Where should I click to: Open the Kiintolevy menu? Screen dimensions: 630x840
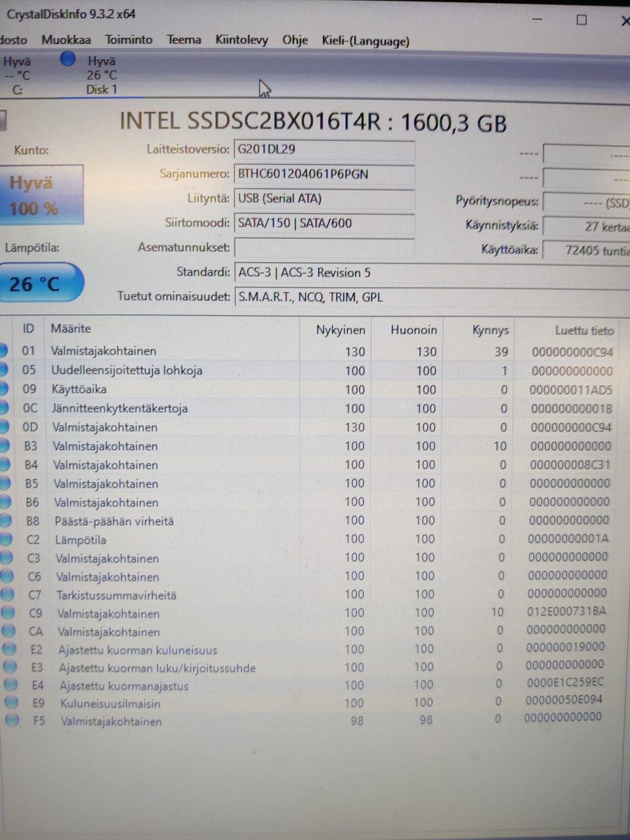click(x=241, y=40)
